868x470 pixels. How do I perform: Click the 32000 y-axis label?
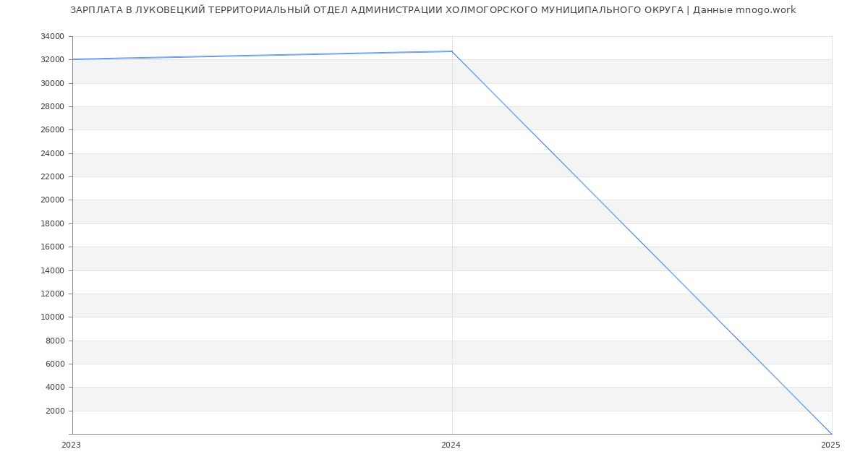coord(52,60)
